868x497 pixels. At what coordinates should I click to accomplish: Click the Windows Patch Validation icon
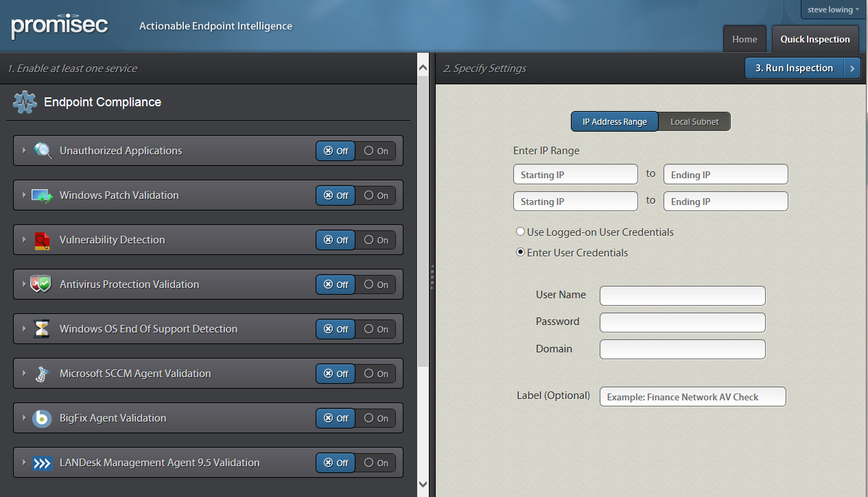[x=43, y=195]
